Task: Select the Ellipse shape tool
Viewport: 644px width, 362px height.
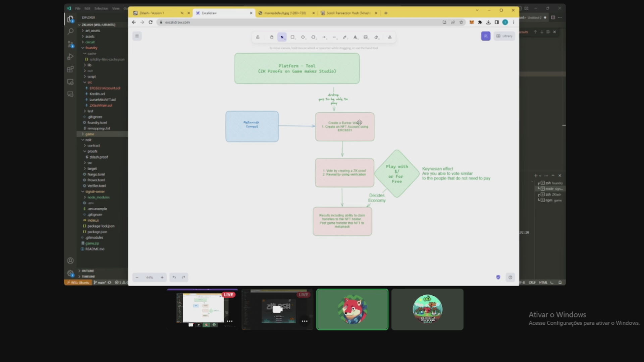Action: [313, 37]
